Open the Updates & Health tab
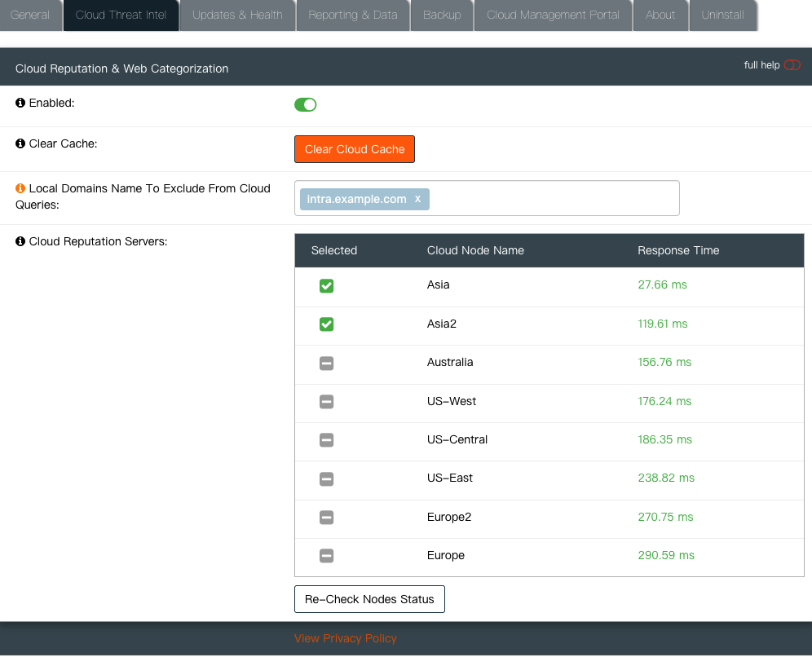This screenshot has height=657, width=812. point(237,15)
